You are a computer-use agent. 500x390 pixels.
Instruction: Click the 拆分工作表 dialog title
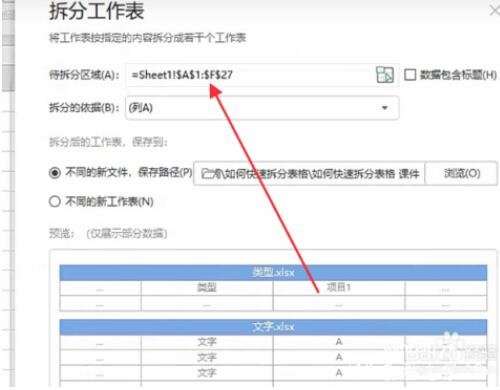97,11
